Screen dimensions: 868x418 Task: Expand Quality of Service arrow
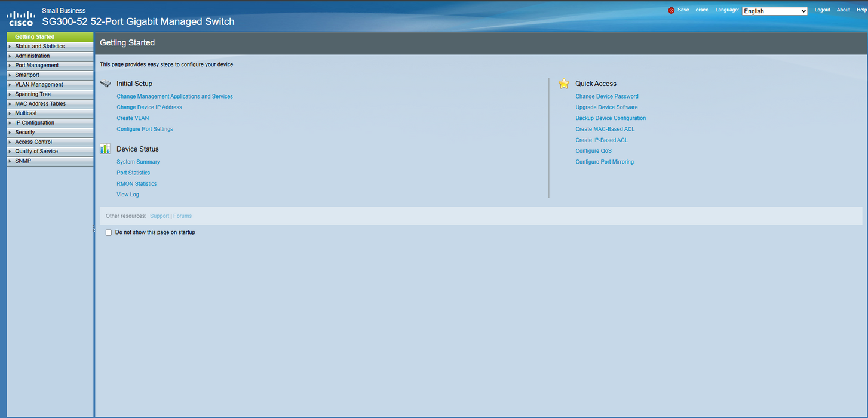[10, 152]
